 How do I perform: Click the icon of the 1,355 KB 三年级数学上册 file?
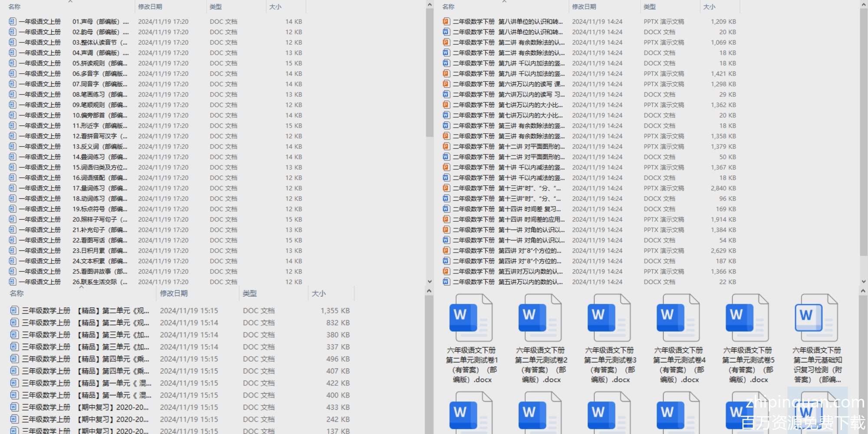(14, 310)
